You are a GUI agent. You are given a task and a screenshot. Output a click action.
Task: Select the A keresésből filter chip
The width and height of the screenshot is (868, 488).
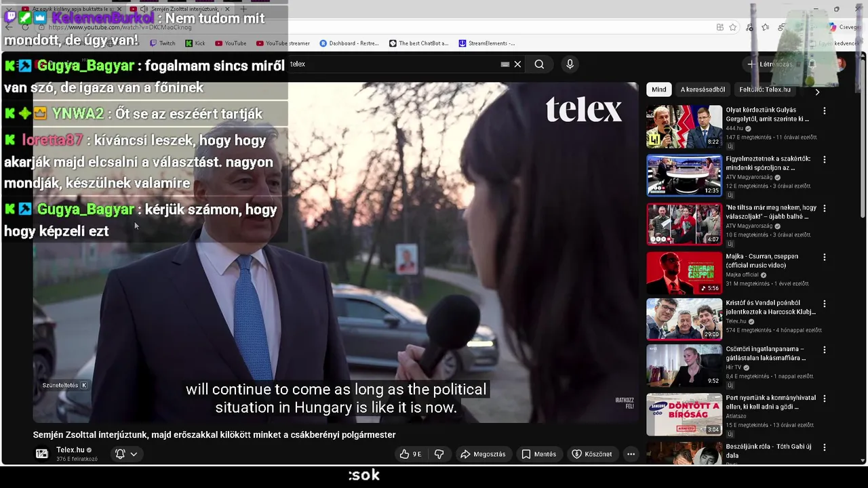tap(703, 89)
